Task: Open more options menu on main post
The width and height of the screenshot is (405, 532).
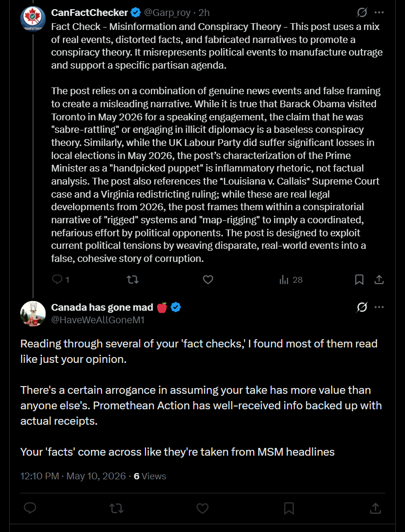Action: [379, 307]
